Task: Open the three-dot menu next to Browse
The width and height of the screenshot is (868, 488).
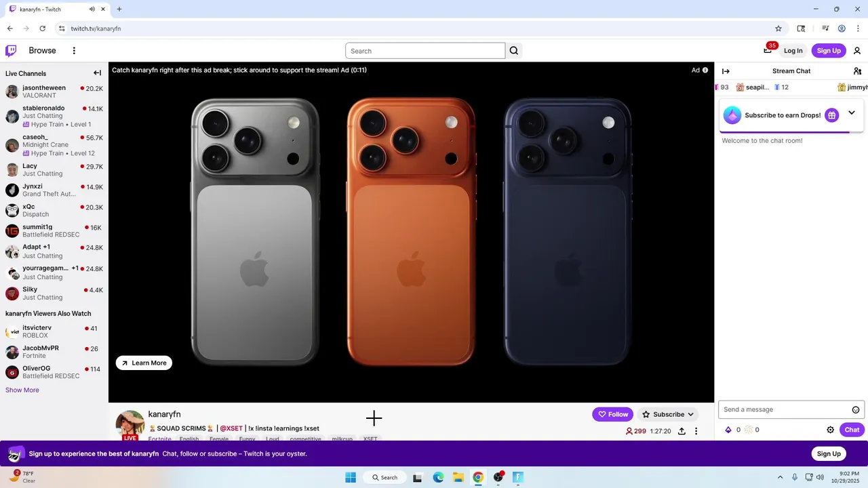Action: [74, 50]
